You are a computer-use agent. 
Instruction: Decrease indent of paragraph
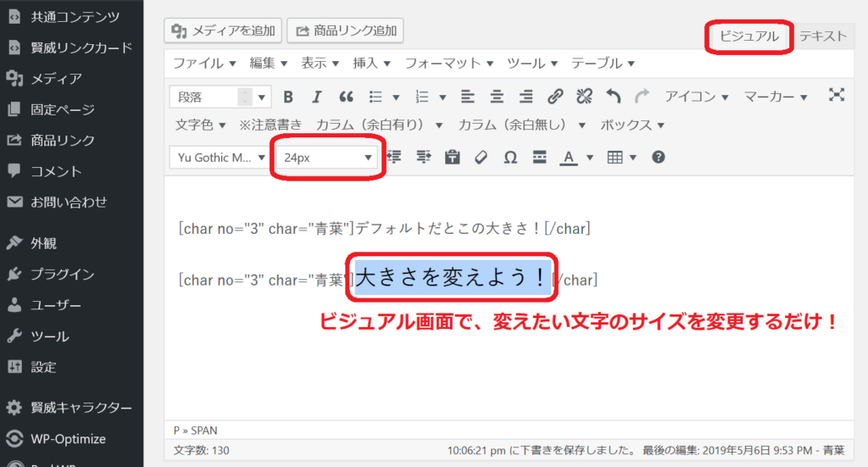[x=394, y=157]
